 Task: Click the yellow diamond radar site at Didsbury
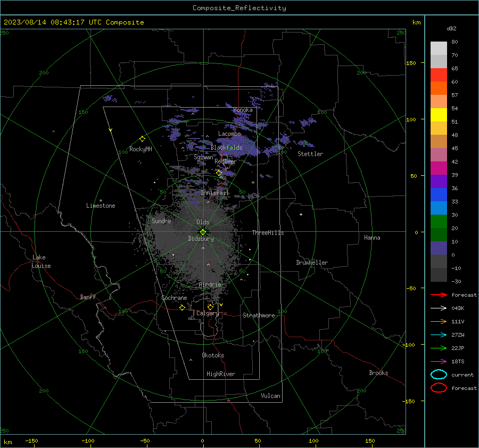pyautogui.click(x=203, y=232)
